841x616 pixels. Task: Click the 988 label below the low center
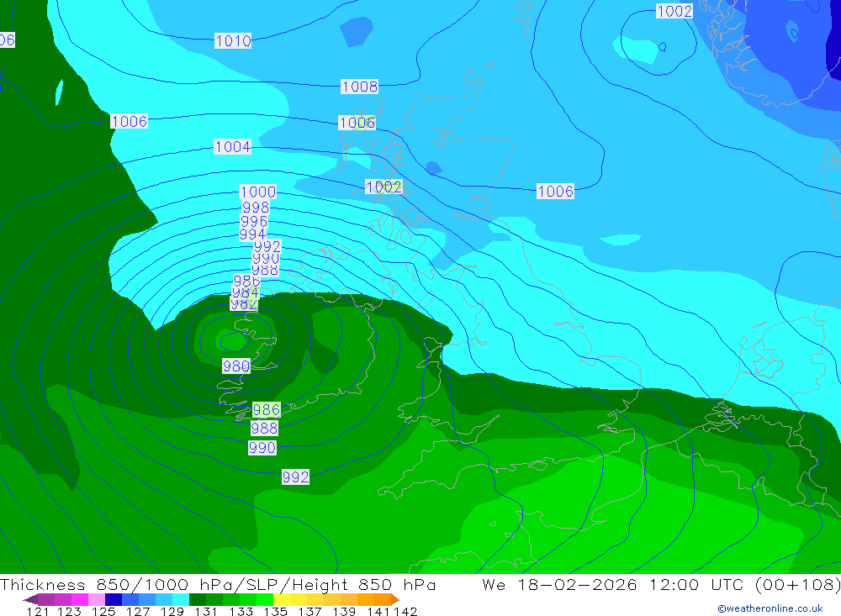tap(264, 428)
